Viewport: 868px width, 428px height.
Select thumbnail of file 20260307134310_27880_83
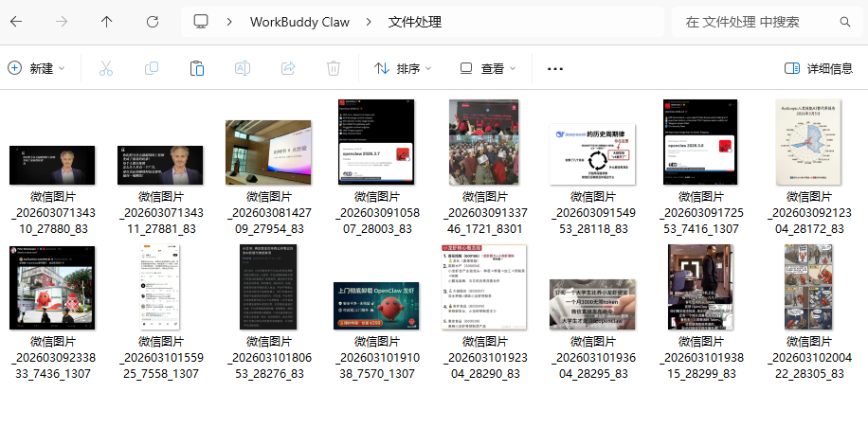(52, 165)
